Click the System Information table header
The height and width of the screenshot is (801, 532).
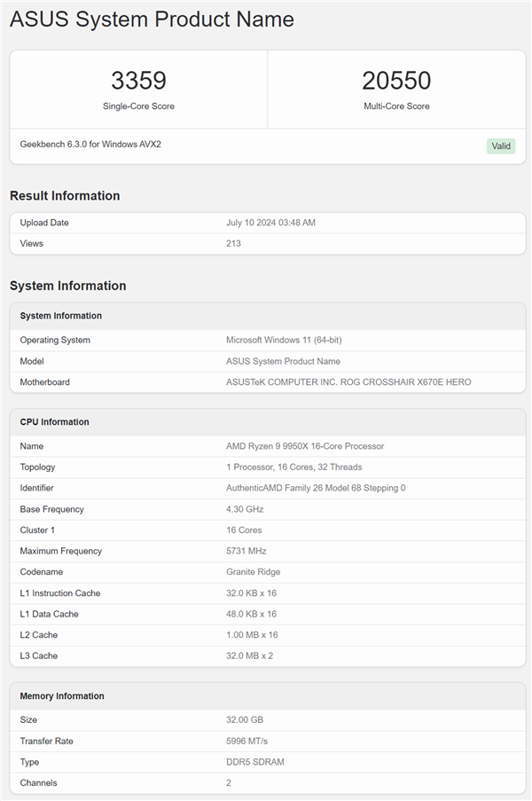(61, 316)
